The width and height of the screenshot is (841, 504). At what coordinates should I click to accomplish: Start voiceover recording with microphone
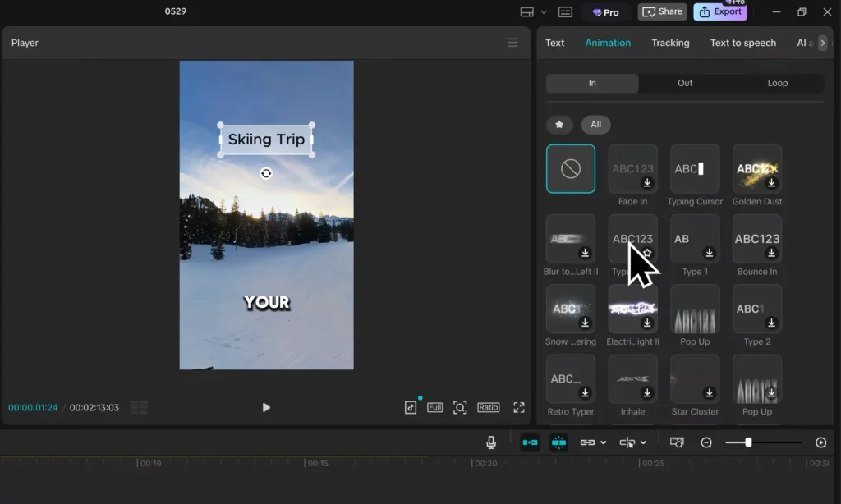[x=491, y=442]
